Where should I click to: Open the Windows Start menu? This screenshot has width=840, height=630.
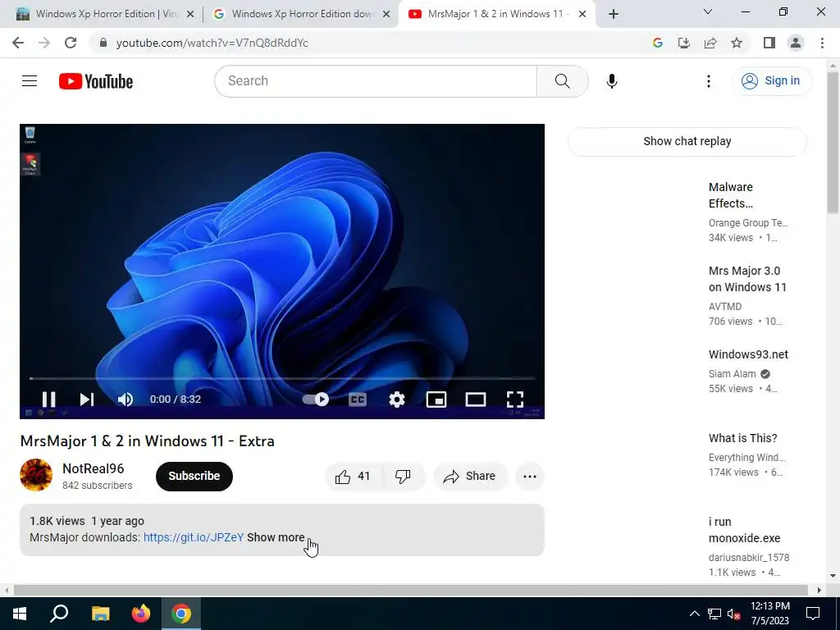[20, 614]
